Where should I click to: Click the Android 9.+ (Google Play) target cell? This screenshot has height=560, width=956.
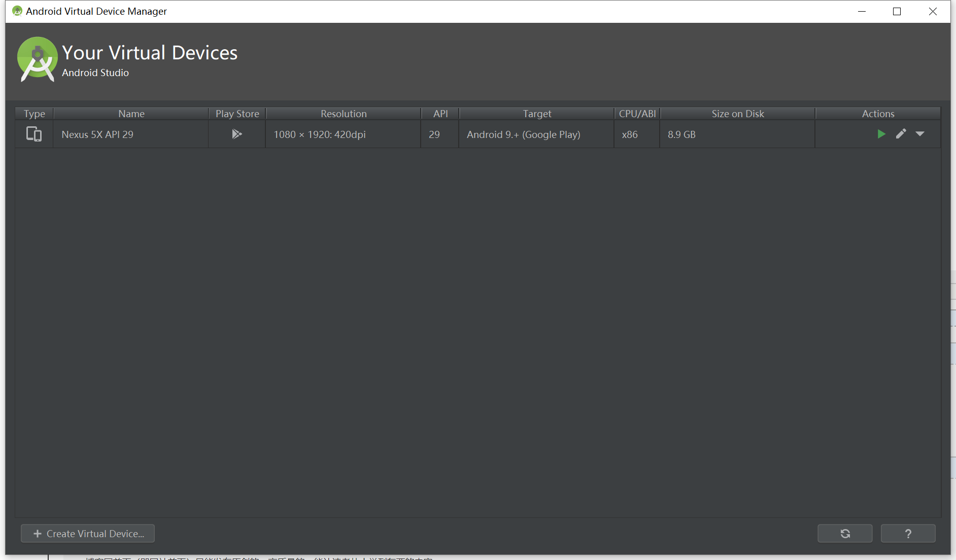(x=537, y=134)
